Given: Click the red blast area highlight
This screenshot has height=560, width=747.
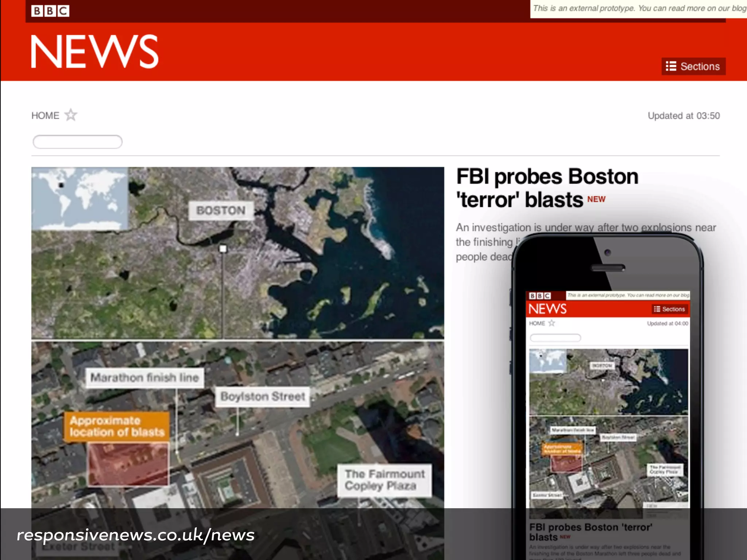Looking at the screenshot, I should (x=128, y=464).
